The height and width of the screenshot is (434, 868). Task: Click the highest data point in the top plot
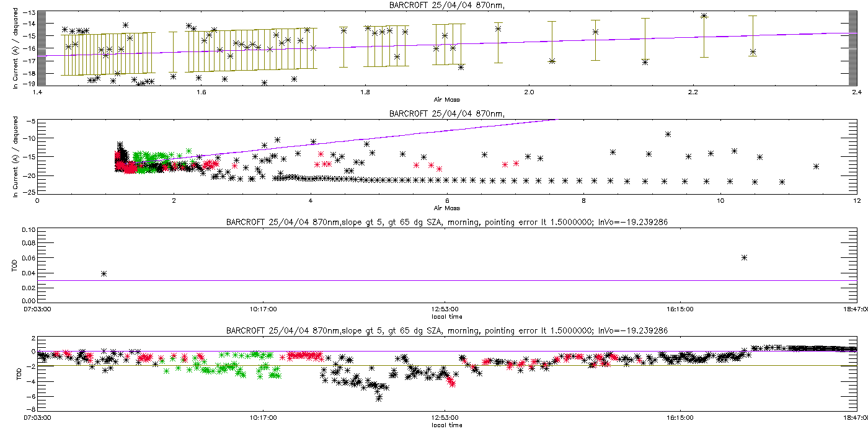coord(704,16)
